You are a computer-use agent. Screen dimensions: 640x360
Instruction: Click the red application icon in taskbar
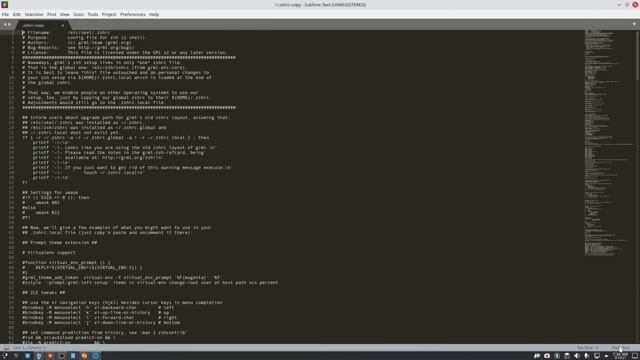pyautogui.click(x=50, y=356)
